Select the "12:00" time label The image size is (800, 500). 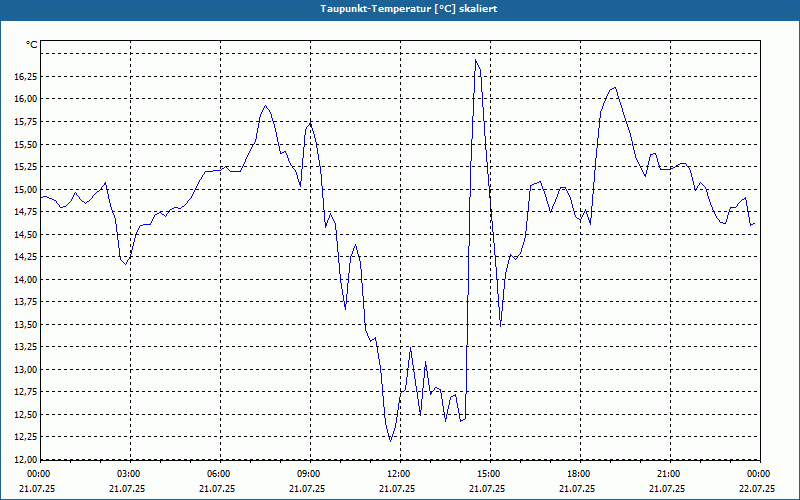click(x=399, y=474)
